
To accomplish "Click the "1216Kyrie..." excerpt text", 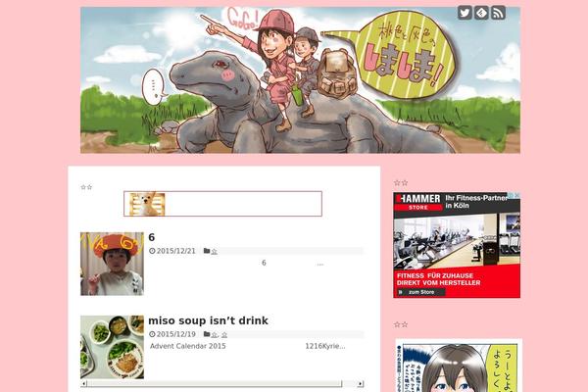I will point(325,346).
